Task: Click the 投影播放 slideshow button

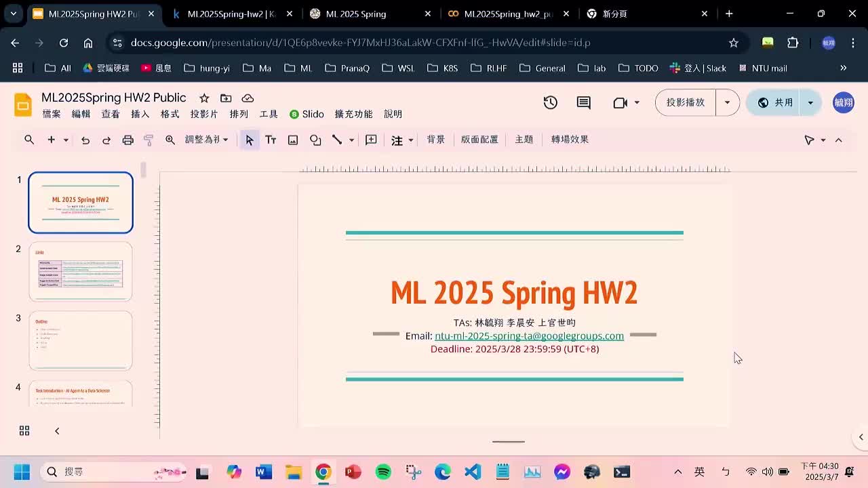Action: click(686, 102)
